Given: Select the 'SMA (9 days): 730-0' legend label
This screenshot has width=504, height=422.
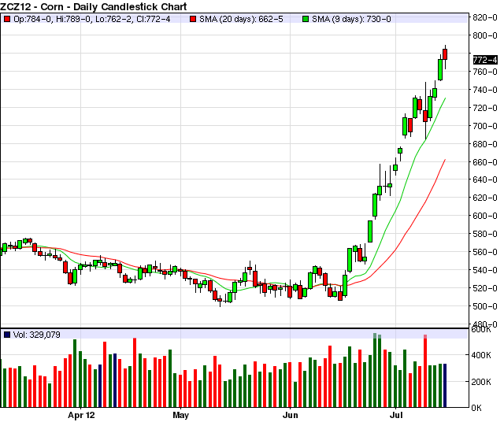Looking at the screenshot, I should tap(351, 19).
